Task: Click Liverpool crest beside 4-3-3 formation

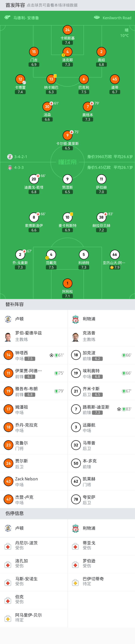Action: pos(10,168)
